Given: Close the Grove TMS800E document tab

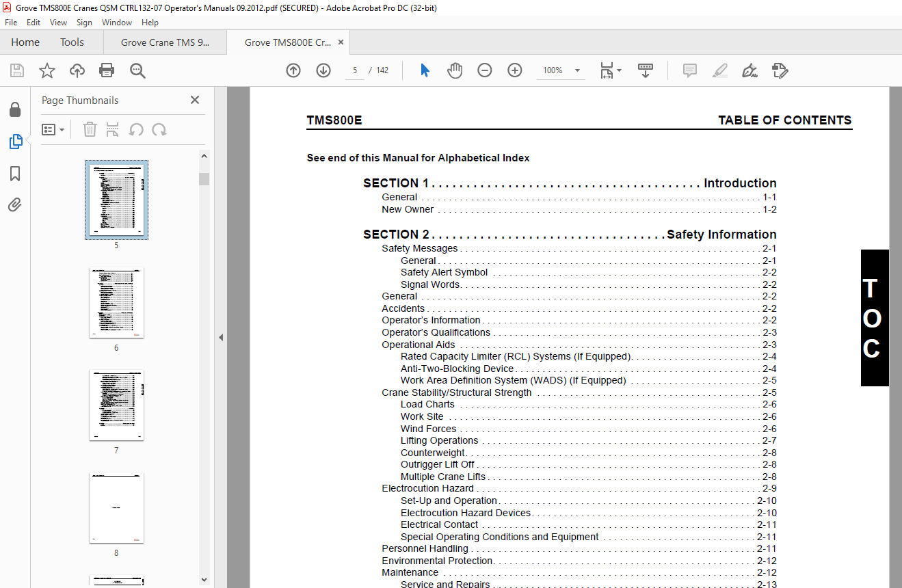Looking at the screenshot, I should 341,42.
